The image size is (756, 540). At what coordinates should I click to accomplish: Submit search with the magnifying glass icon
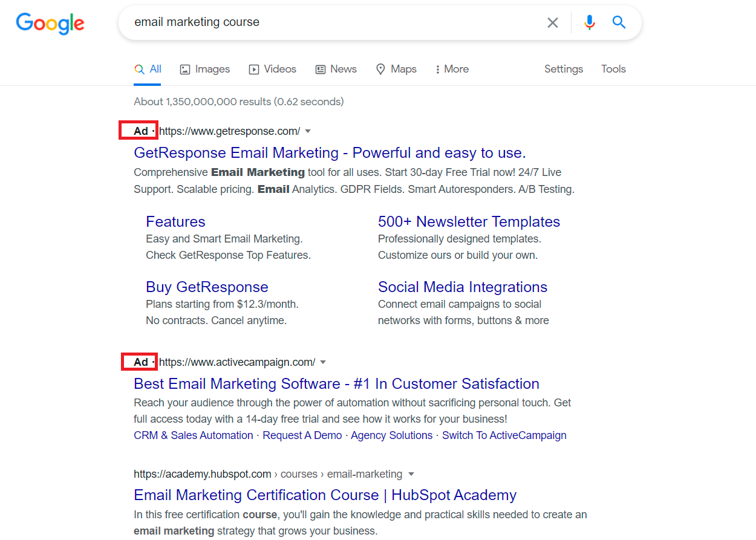tap(619, 22)
